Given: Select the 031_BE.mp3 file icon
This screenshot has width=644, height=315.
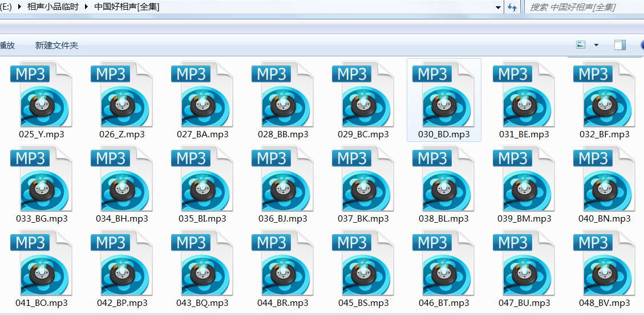Looking at the screenshot, I should tap(524, 95).
